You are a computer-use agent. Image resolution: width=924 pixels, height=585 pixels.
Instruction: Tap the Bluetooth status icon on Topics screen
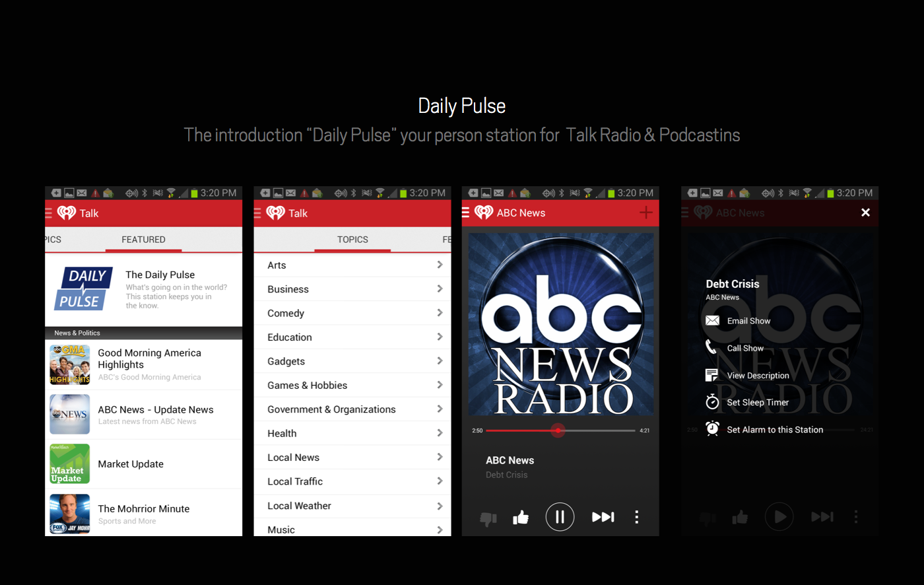coord(354,193)
